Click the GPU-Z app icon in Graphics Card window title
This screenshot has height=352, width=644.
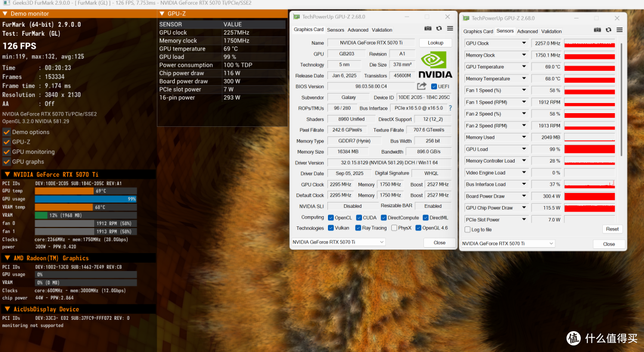point(296,17)
